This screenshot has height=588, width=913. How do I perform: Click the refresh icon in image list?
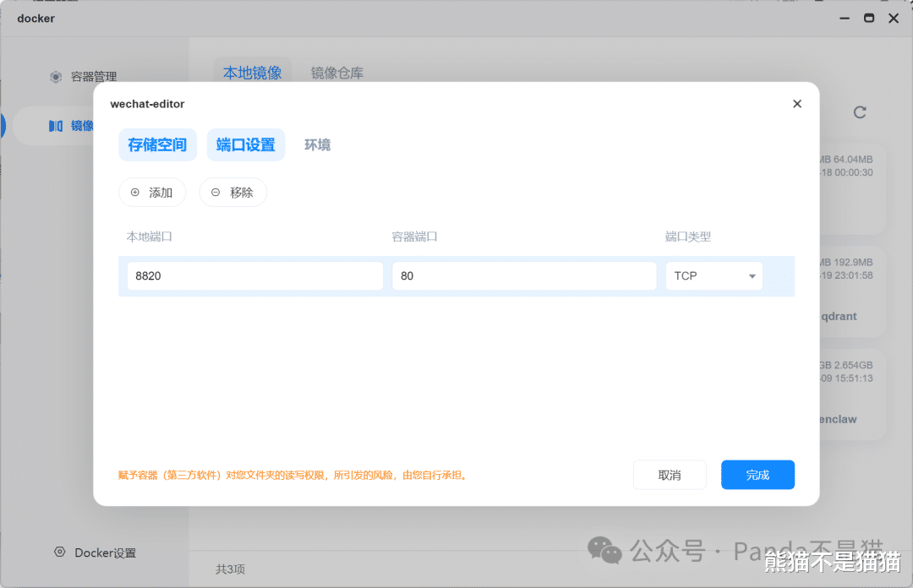860,112
